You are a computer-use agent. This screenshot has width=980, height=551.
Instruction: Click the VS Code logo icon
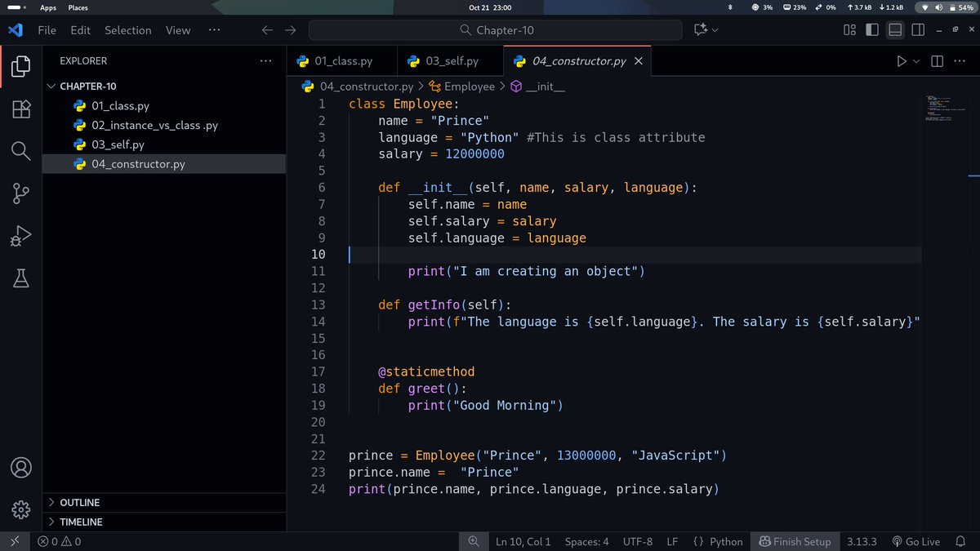[15, 30]
